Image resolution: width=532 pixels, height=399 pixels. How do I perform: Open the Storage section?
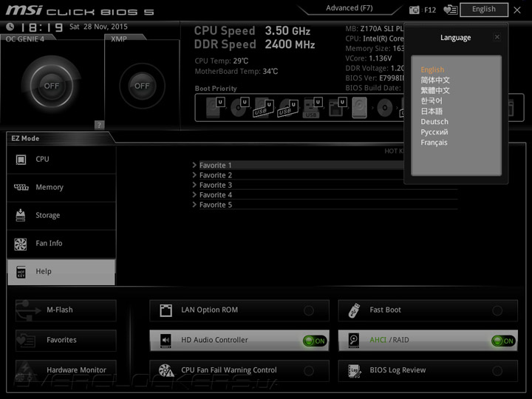tap(61, 216)
